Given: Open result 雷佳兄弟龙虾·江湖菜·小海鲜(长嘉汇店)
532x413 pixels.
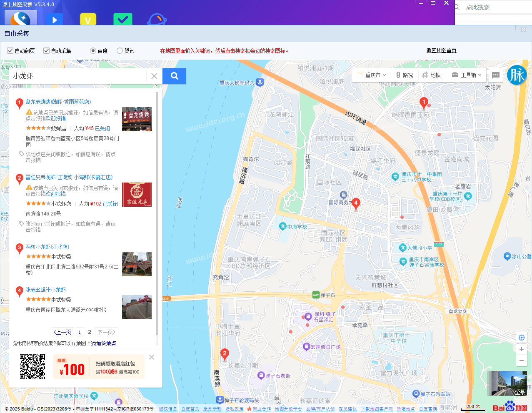Looking at the screenshot, I should point(69,177).
